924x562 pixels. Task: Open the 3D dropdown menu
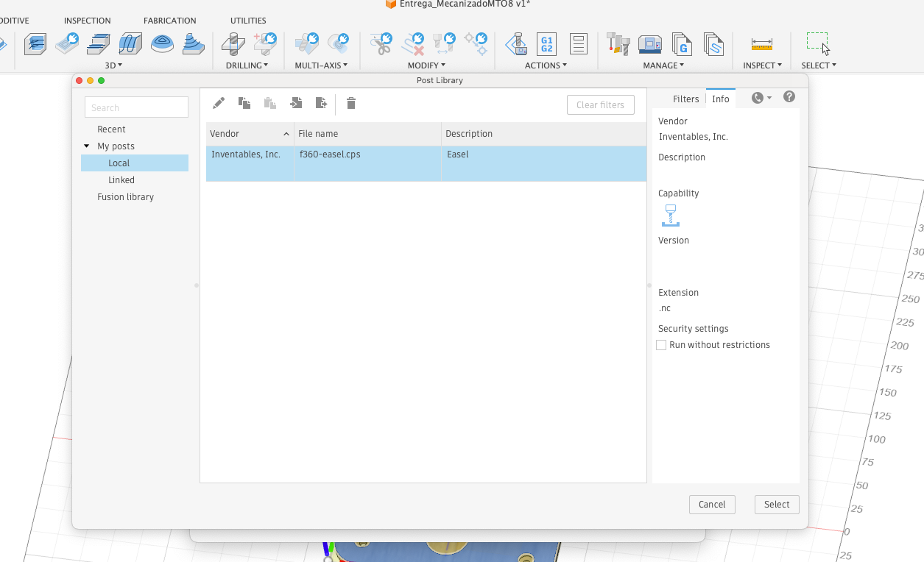[x=113, y=65]
